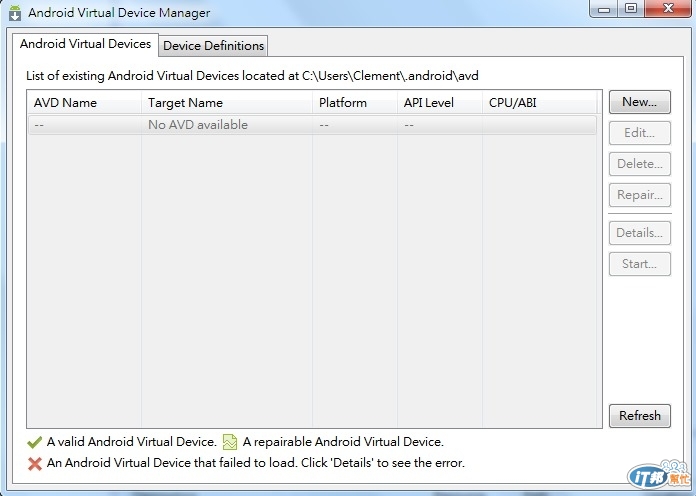Click the failed to load legend text
The height and width of the screenshot is (496, 696).
(256, 463)
